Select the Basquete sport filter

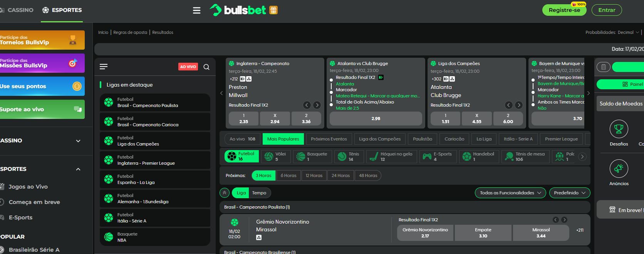(312, 156)
